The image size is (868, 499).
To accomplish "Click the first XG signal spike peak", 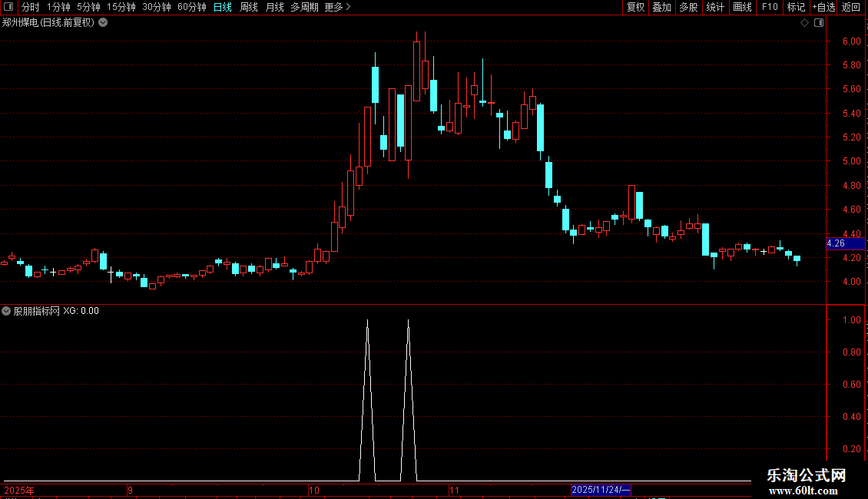I will tap(368, 321).
